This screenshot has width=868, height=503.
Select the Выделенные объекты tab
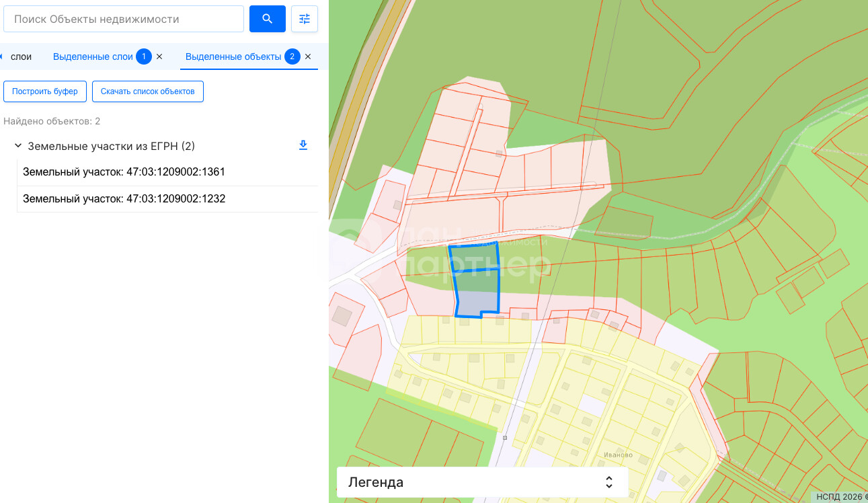click(x=233, y=56)
